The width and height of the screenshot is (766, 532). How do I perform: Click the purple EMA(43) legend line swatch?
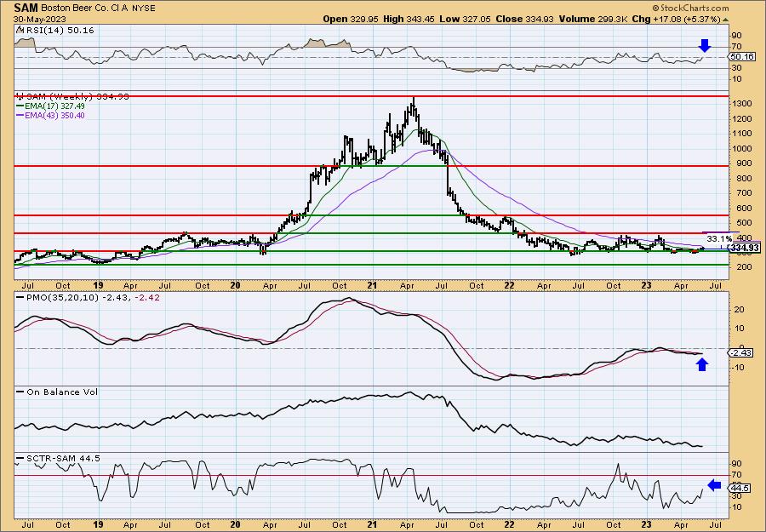20,115
